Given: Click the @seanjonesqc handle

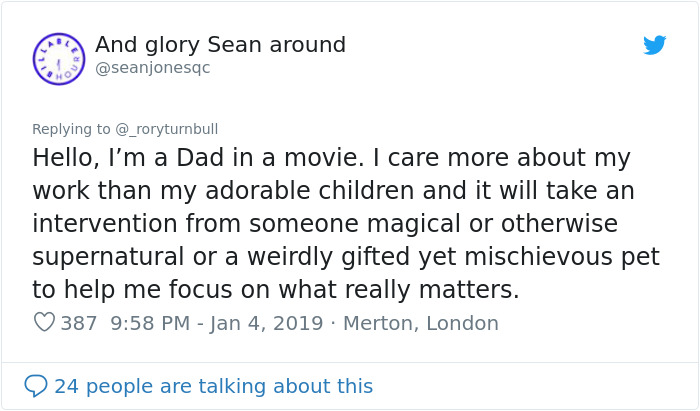Looking at the screenshot, I should tap(152, 68).
